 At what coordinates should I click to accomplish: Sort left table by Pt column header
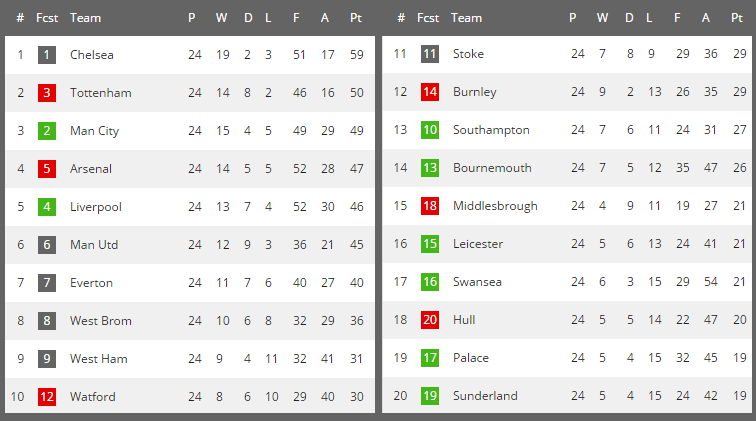pyautogui.click(x=356, y=18)
